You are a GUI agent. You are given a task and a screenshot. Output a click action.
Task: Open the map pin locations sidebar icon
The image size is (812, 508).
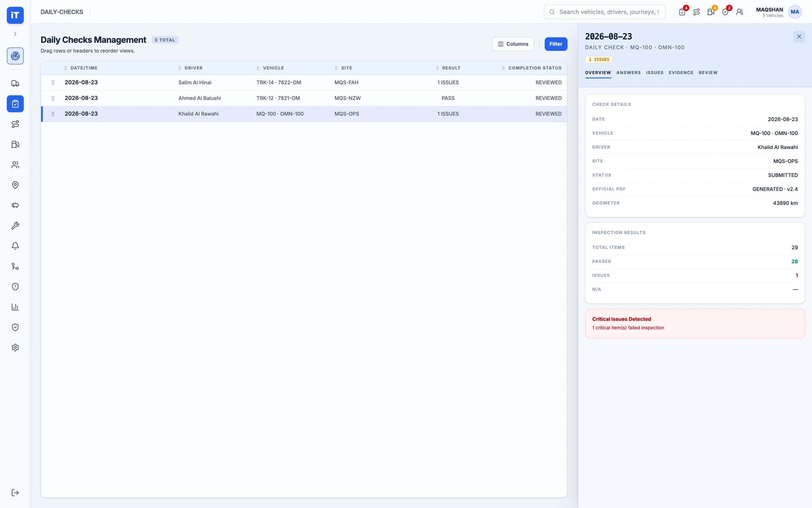coord(15,185)
